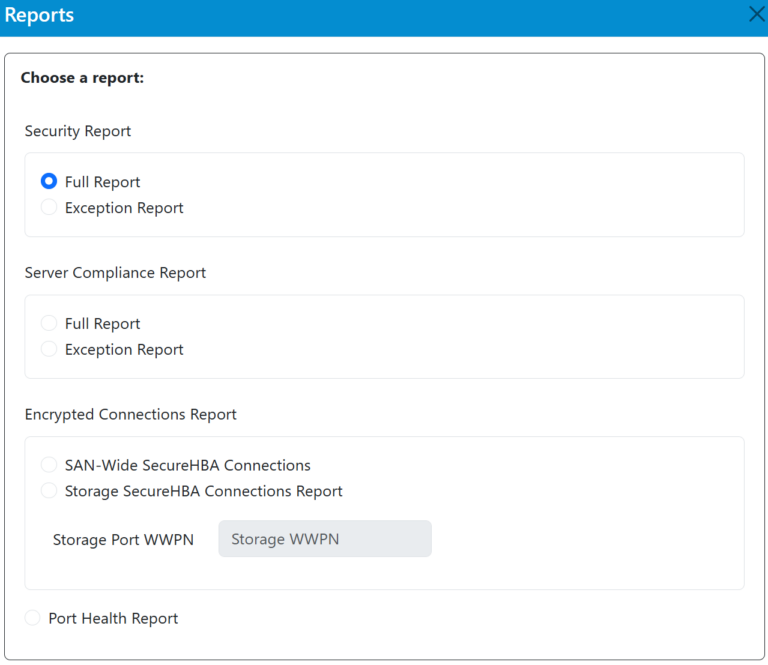Click the 'Choose a report:' heading
768x665 pixels.
82,77
